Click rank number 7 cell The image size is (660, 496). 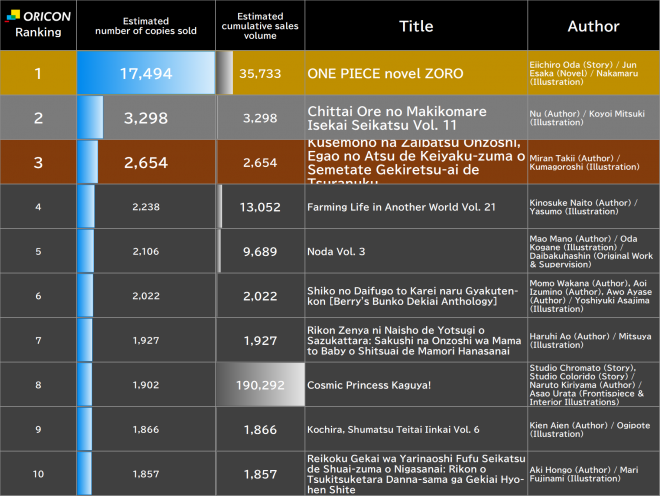38,340
